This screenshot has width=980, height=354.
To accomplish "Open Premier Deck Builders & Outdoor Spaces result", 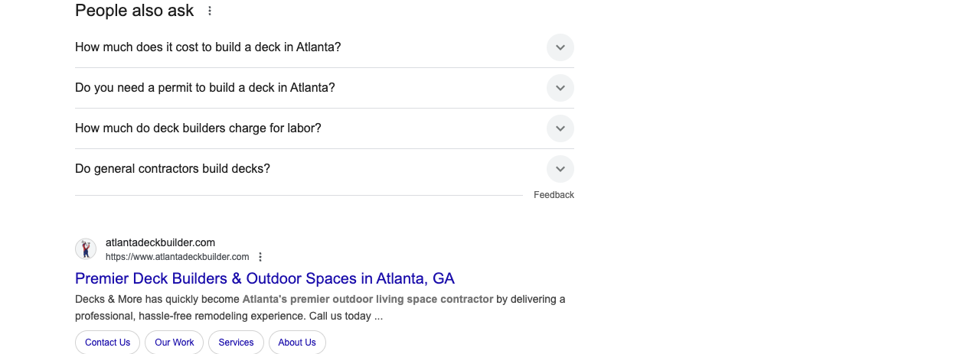I will pos(265,278).
